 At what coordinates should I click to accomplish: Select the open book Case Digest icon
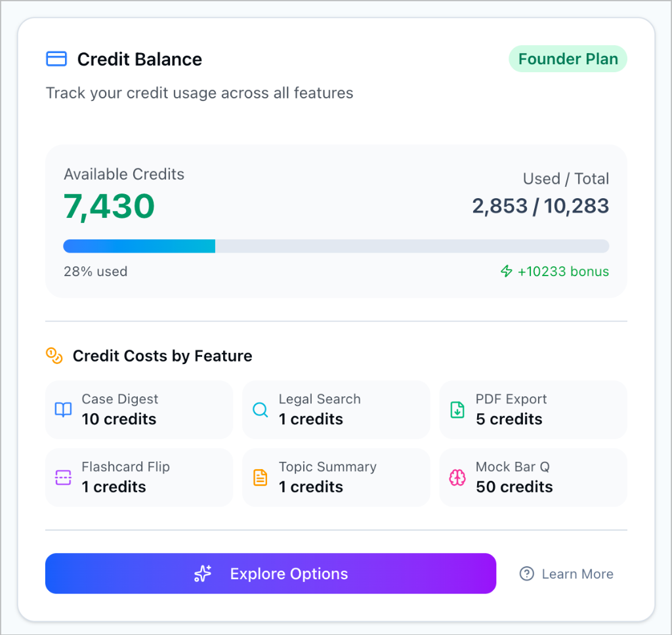[x=63, y=410]
